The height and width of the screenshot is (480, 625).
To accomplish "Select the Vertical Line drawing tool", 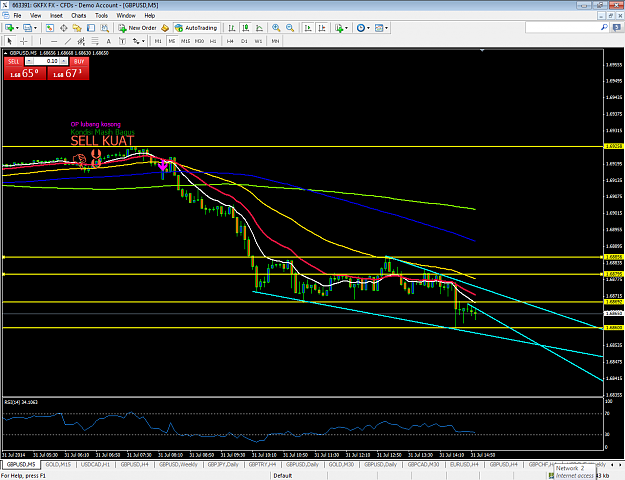I will point(40,41).
